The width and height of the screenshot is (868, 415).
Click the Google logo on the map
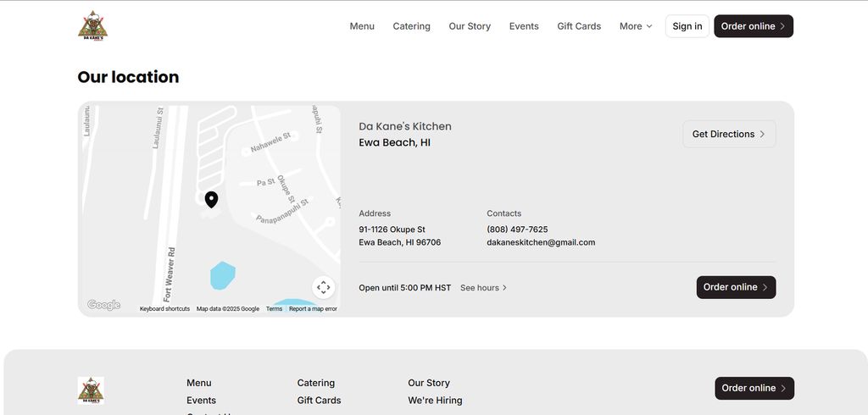pyautogui.click(x=104, y=305)
